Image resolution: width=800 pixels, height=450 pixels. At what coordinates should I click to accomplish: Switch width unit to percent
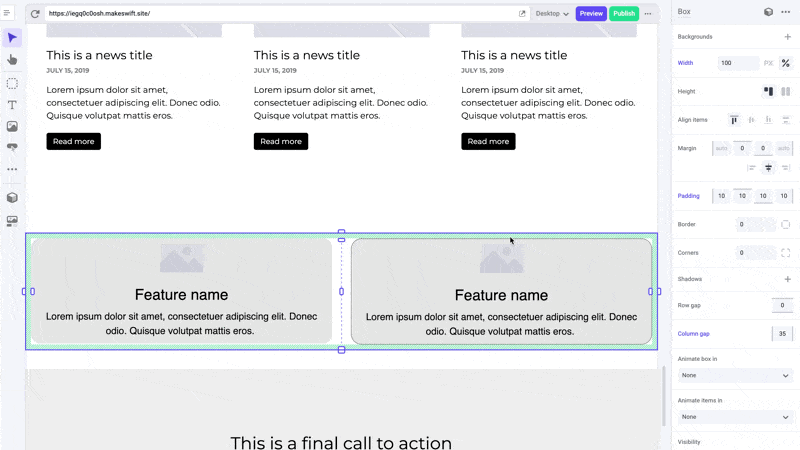click(x=786, y=63)
